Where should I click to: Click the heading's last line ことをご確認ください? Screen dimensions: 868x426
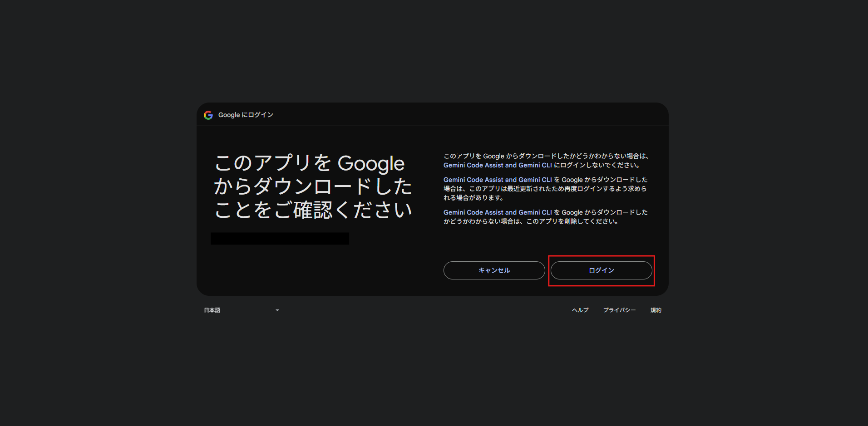pos(313,211)
